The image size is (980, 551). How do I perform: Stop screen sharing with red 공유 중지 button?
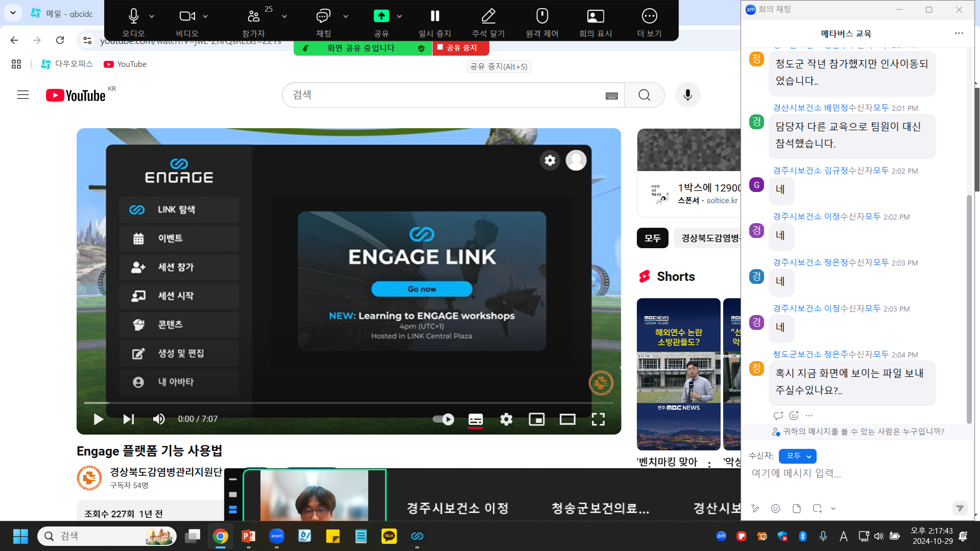(461, 48)
